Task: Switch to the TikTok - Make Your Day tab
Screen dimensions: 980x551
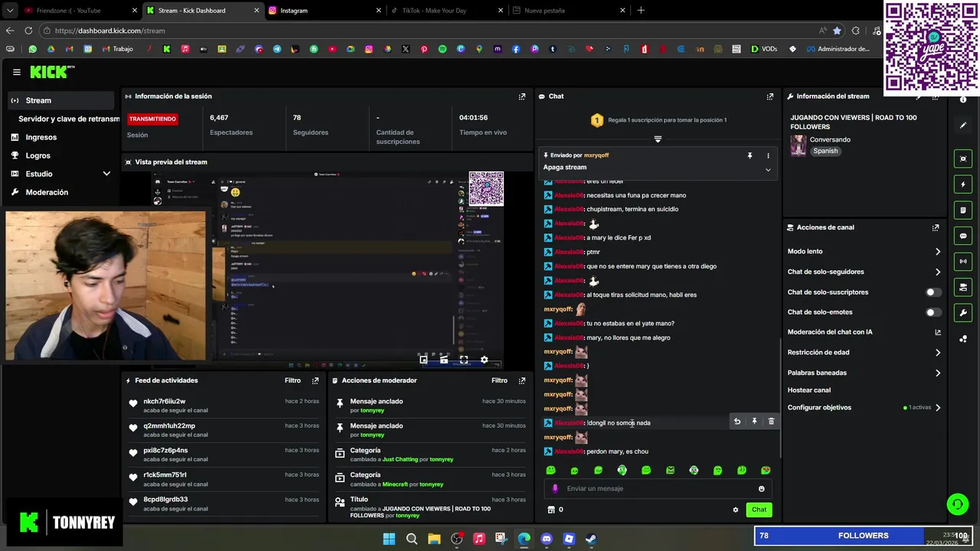Action: (x=444, y=11)
